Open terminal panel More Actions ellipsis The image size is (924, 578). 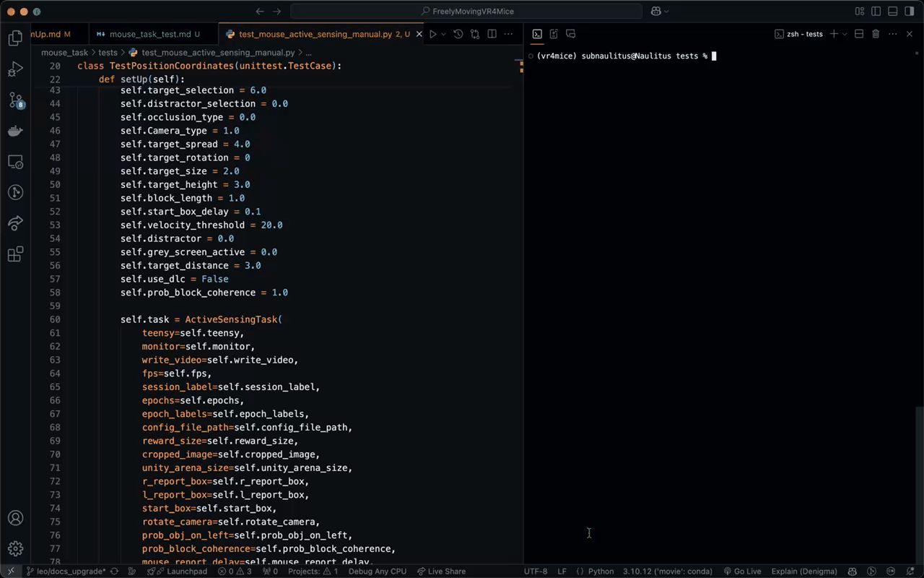pos(893,34)
